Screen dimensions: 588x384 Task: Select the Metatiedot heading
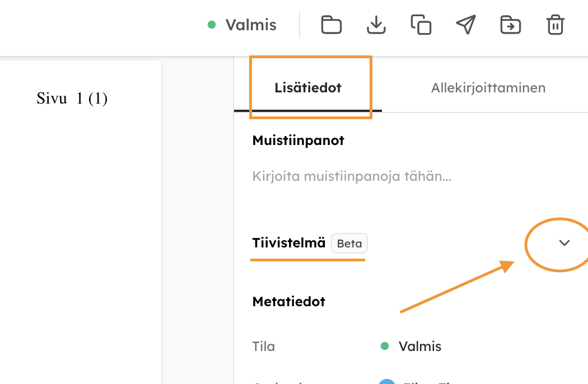click(289, 302)
